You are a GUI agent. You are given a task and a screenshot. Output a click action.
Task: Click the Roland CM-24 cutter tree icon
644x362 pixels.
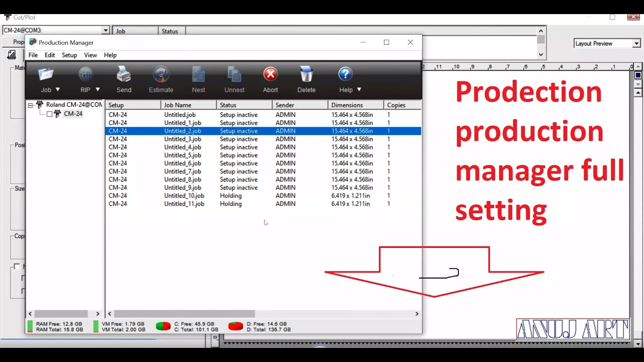click(x=40, y=105)
